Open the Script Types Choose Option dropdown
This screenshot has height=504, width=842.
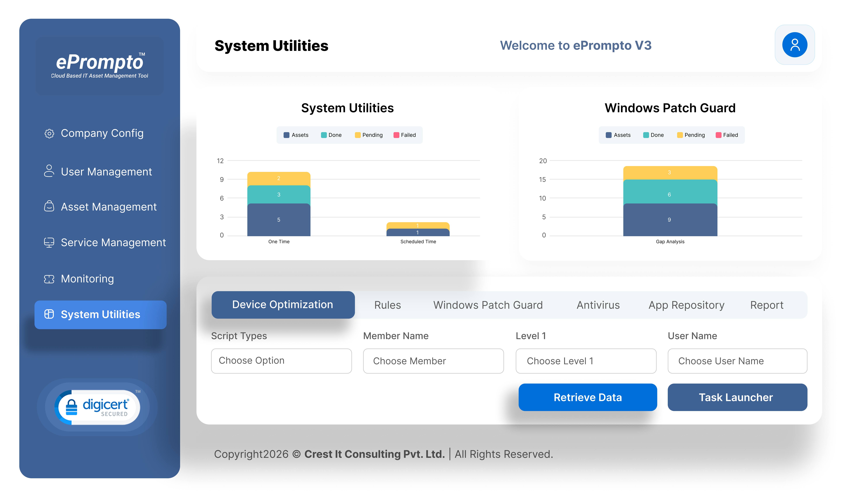point(281,361)
